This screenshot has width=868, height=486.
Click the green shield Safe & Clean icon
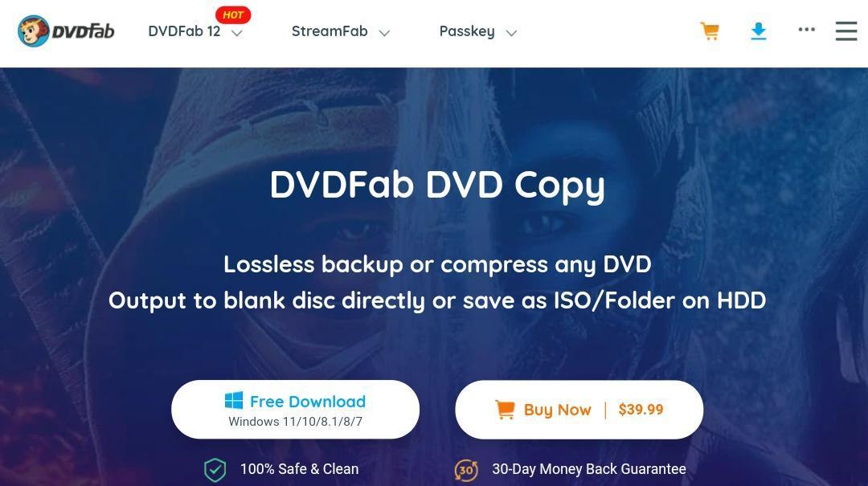(215, 470)
